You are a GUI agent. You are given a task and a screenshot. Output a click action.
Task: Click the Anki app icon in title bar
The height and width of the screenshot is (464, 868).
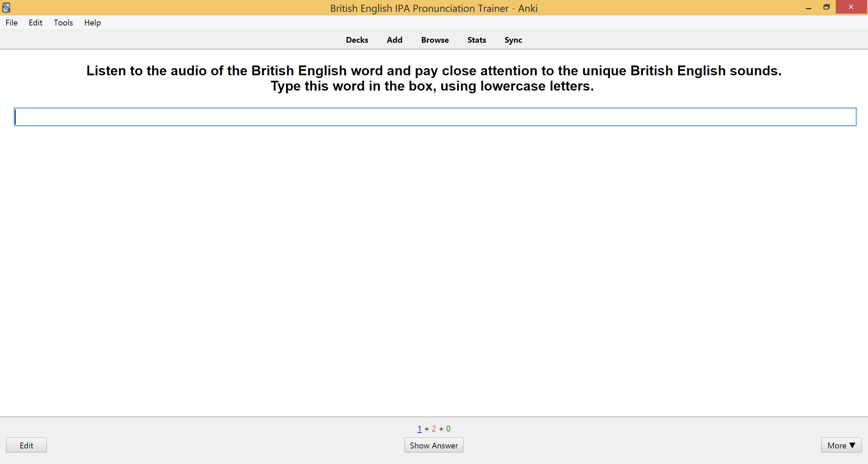pyautogui.click(x=6, y=7)
